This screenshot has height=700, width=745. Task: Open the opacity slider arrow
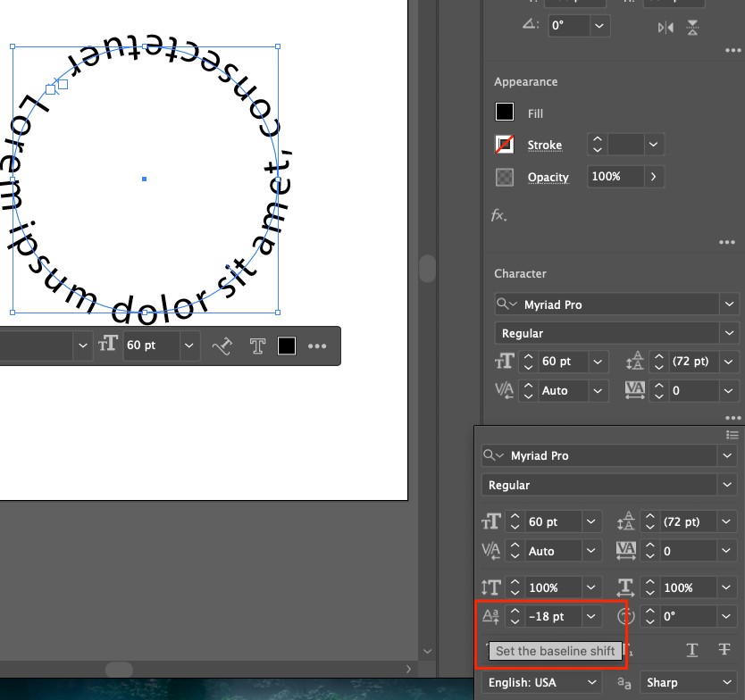pyautogui.click(x=654, y=177)
